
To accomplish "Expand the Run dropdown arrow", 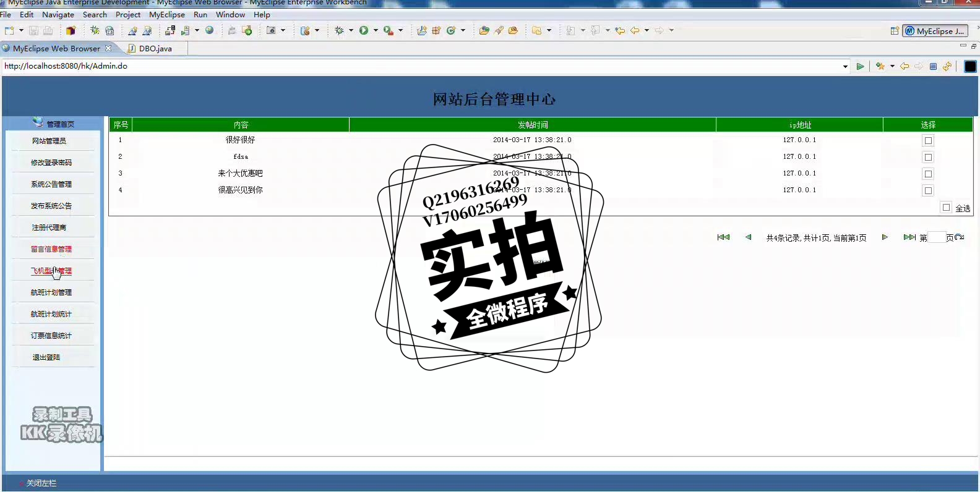I will [376, 30].
